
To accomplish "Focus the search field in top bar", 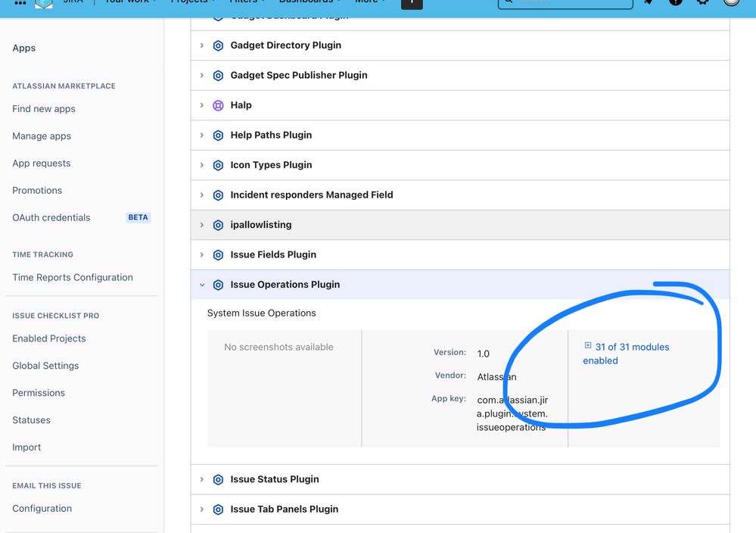I will (565, 2).
